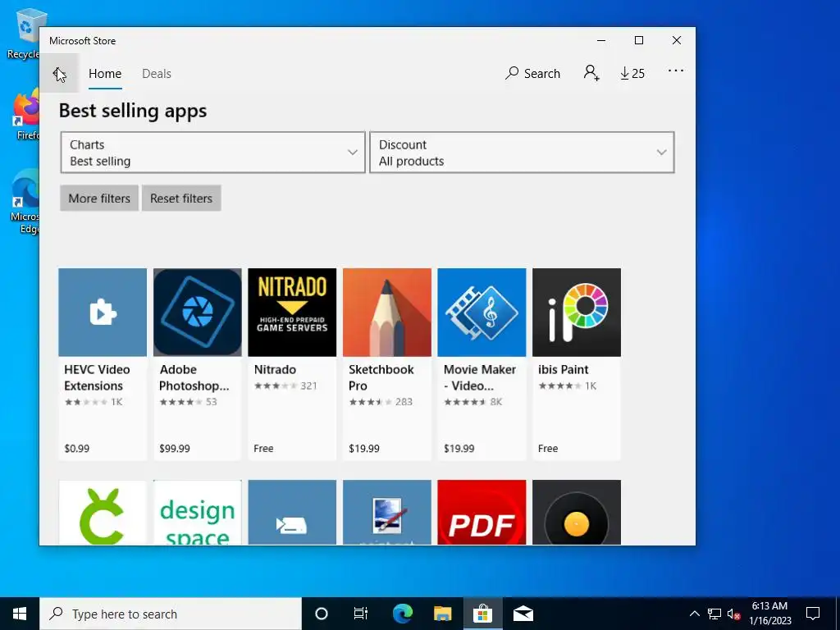Click the More filters button
This screenshot has height=630, width=840.
click(99, 199)
